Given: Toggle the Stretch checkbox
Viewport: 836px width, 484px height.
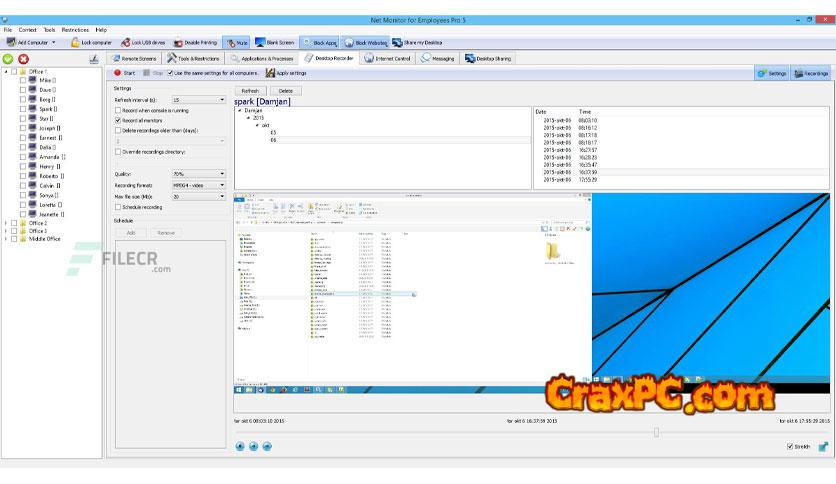Looking at the screenshot, I should 790,447.
